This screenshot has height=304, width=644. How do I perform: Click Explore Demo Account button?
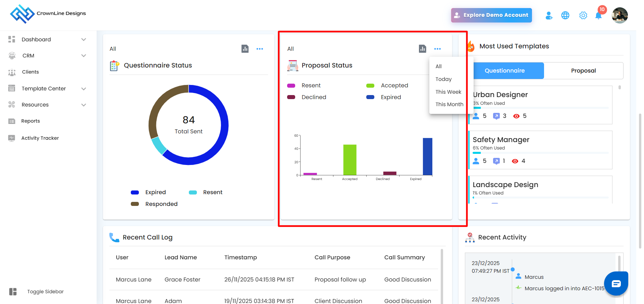491,15
